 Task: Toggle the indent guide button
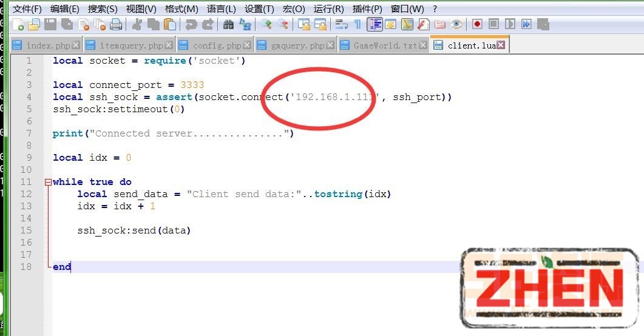click(x=375, y=25)
